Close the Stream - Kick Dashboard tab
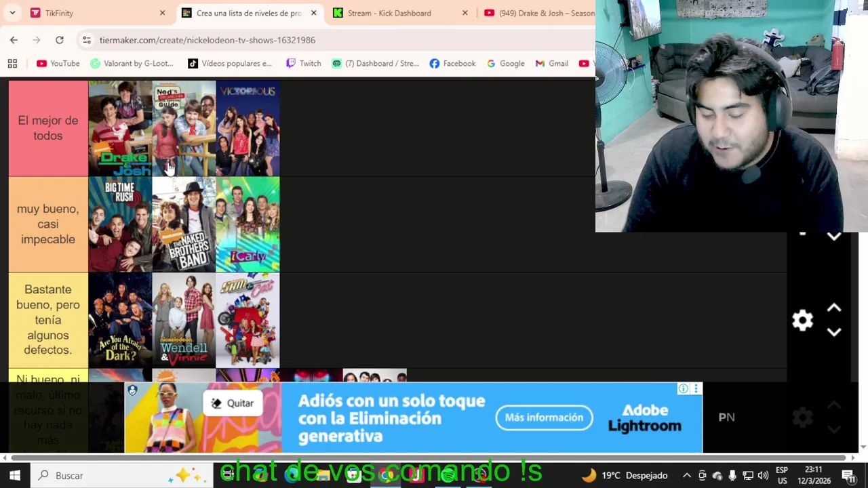 coord(465,13)
